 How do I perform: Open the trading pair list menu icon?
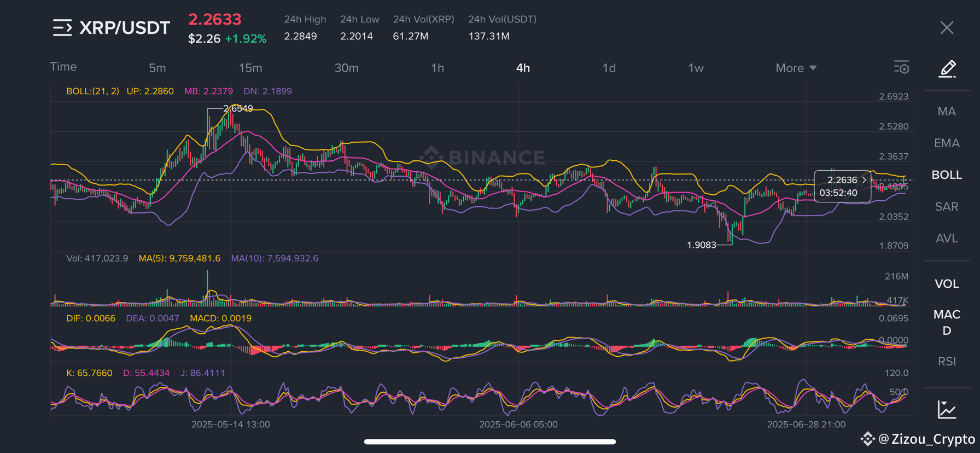[x=62, y=28]
